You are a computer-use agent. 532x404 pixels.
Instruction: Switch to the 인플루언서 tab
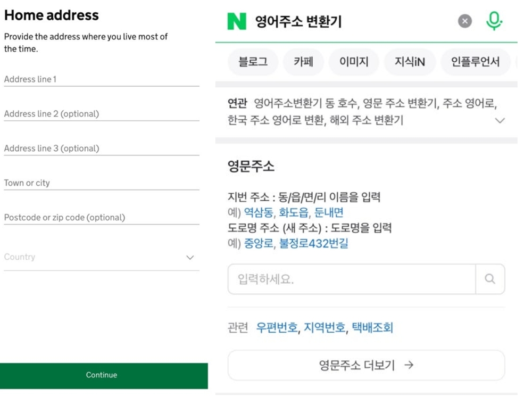[475, 62]
